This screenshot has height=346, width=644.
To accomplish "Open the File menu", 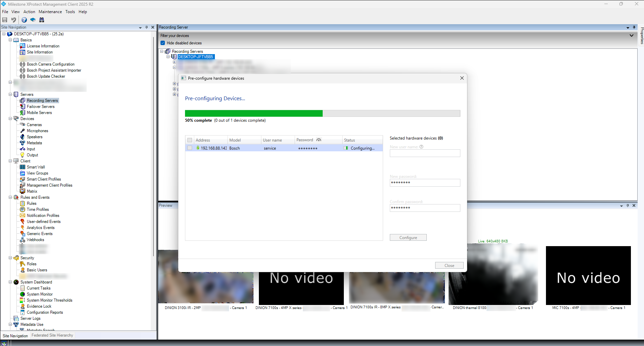I will coord(5,12).
